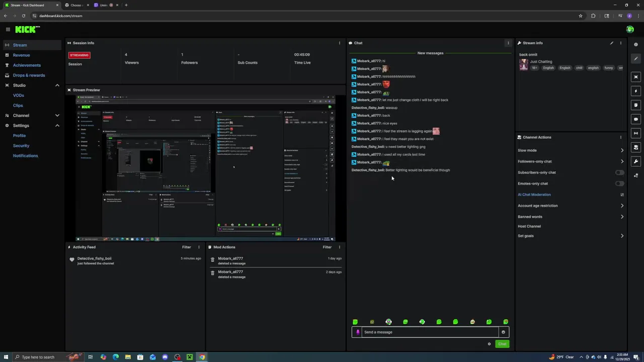Toggle Emotes-only chat switch
644x362 pixels.
(620, 184)
